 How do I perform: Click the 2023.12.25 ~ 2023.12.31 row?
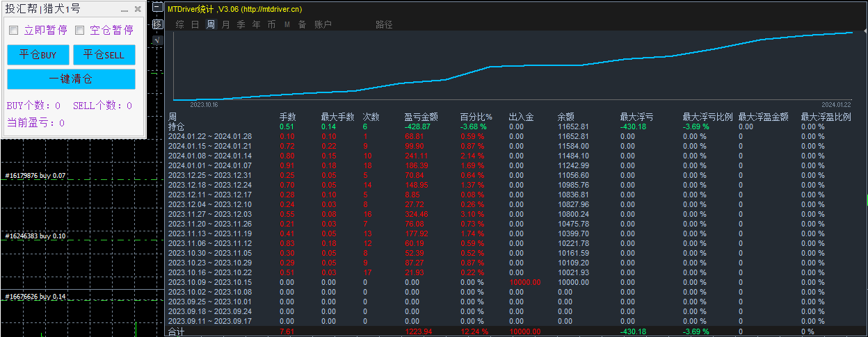click(516, 175)
